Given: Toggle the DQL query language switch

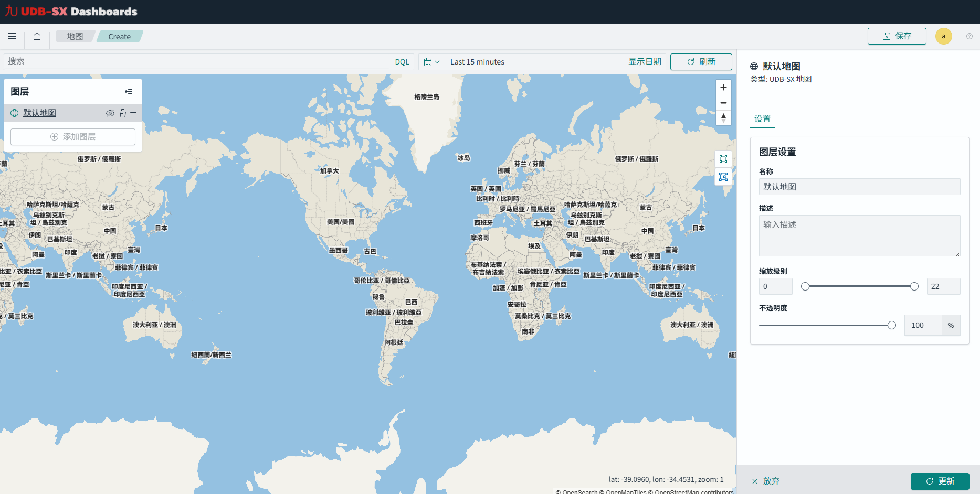Looking at the screenshot, I should click(402, 62).
